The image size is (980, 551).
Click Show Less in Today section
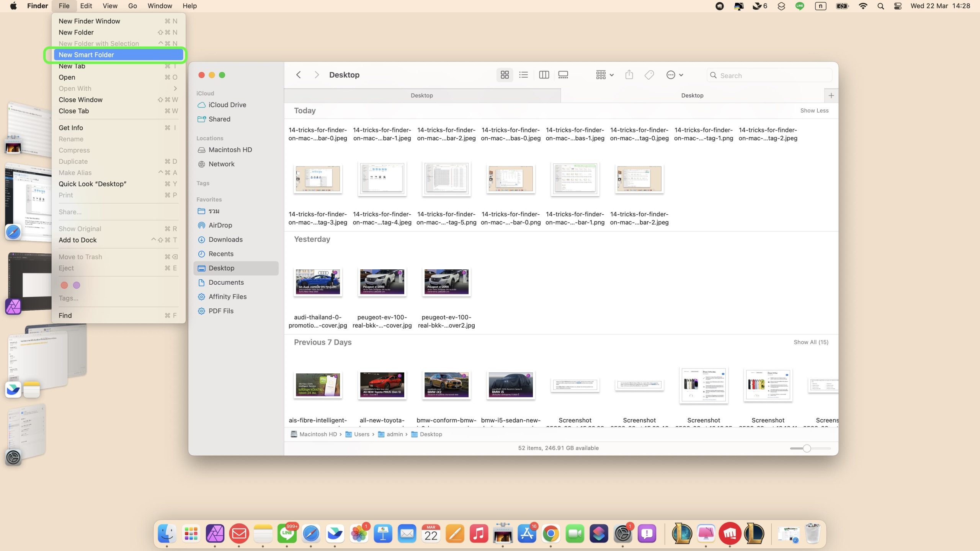click(814, 111)
